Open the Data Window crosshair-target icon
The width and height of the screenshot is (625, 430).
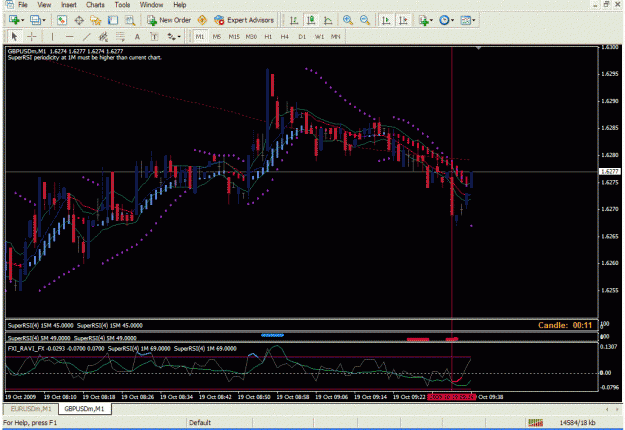(x=79, y=20)
